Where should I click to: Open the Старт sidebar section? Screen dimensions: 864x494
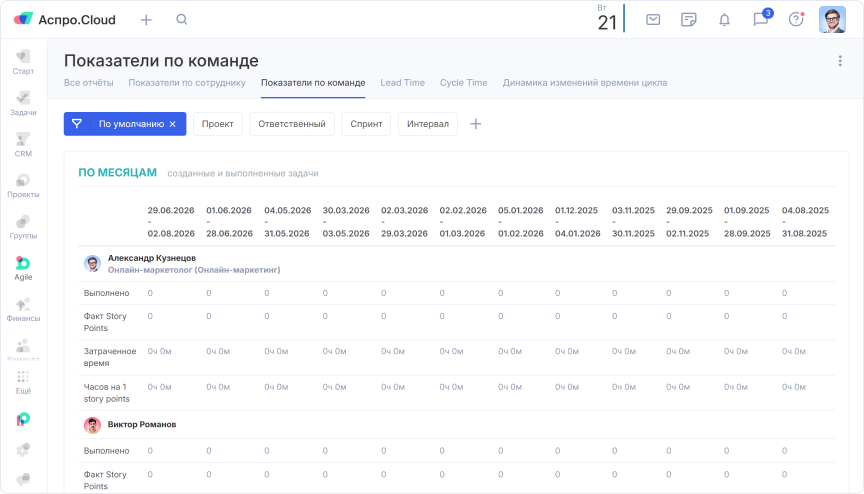click(23, 62)
